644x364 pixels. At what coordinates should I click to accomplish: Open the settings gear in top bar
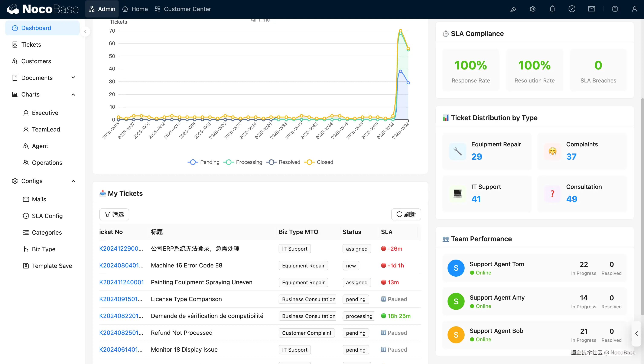coord(533,9)
